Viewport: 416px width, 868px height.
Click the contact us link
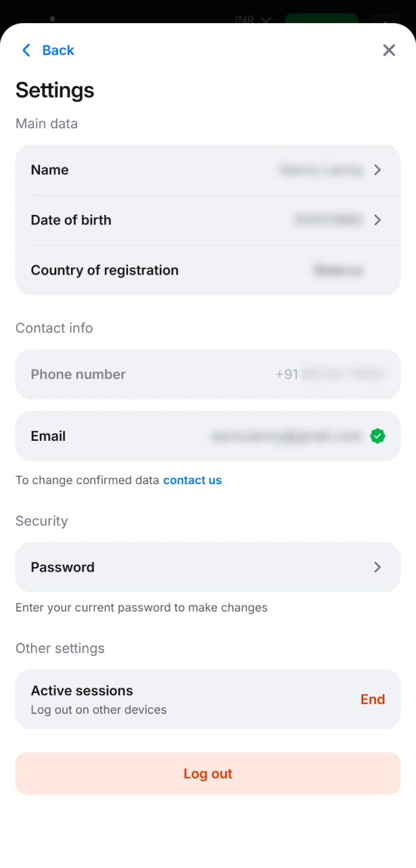point(192,480)
